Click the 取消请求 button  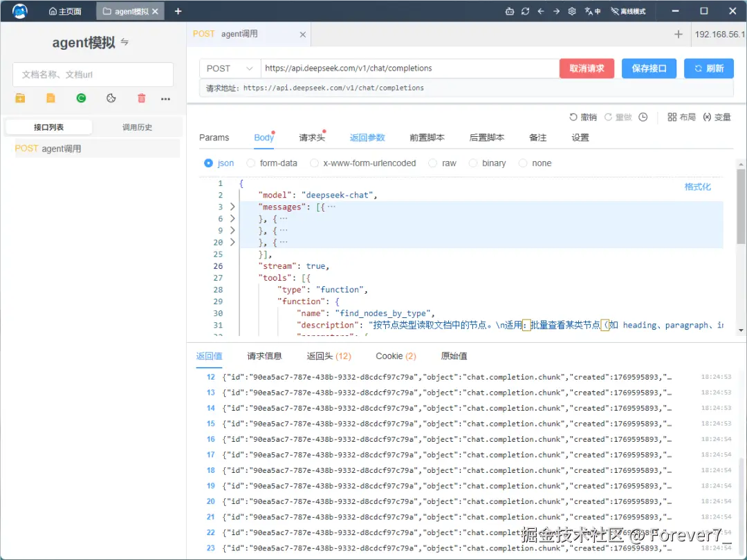[x=587, y=68]
